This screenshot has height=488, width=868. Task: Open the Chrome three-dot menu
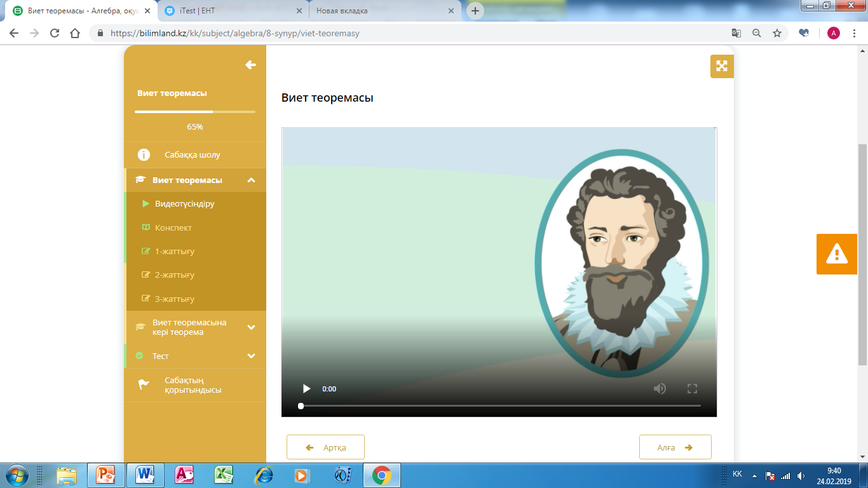click(855, 33)
